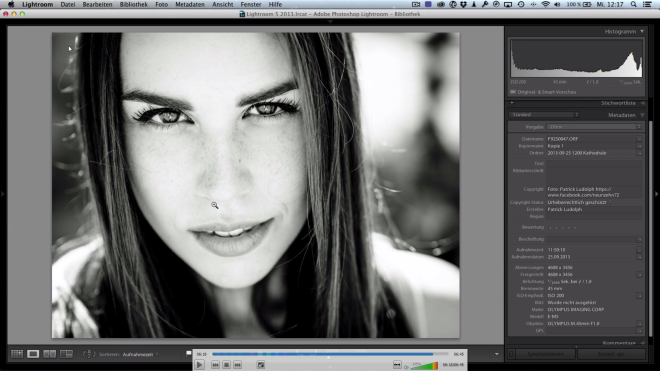660x371 pixels.
Task: Click the Einstell. syn. button
Action: pos(611,354)
